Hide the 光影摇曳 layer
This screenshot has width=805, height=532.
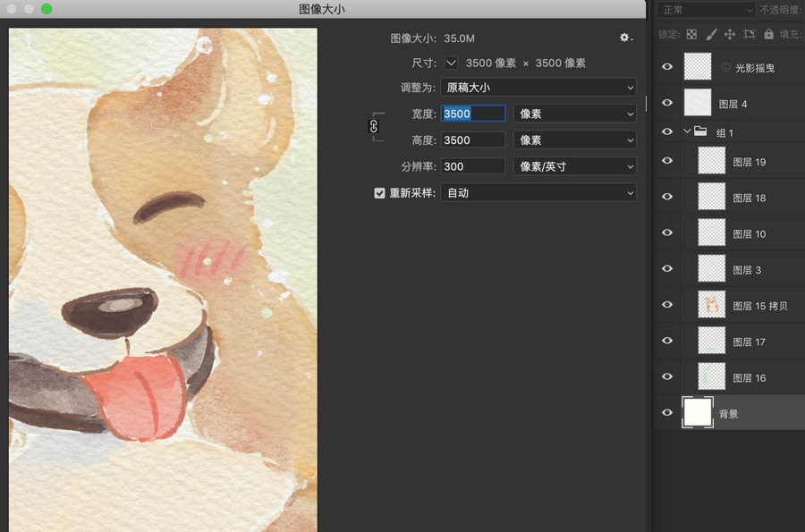pyautogui.click(x=667, y=67)
